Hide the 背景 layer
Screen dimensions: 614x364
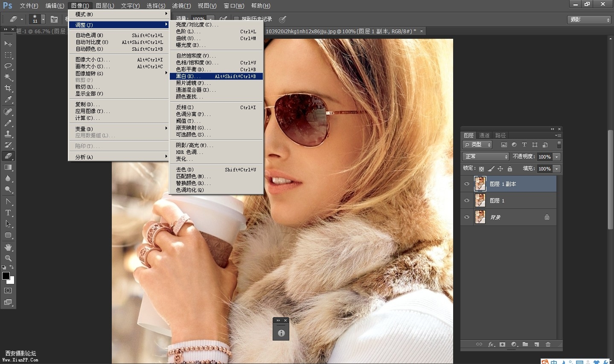coord(467,217)
